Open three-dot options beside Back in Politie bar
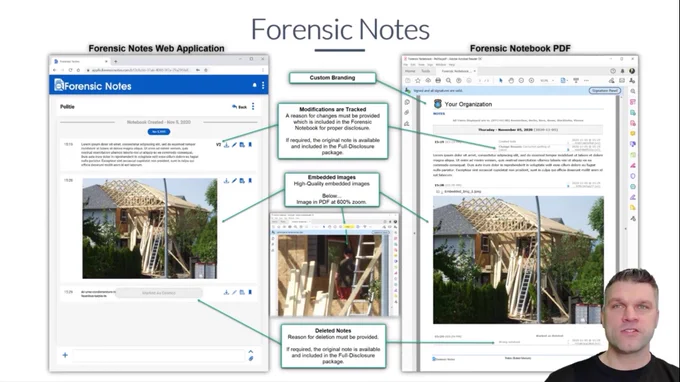 pyautogui.click(x=253, y=106)
